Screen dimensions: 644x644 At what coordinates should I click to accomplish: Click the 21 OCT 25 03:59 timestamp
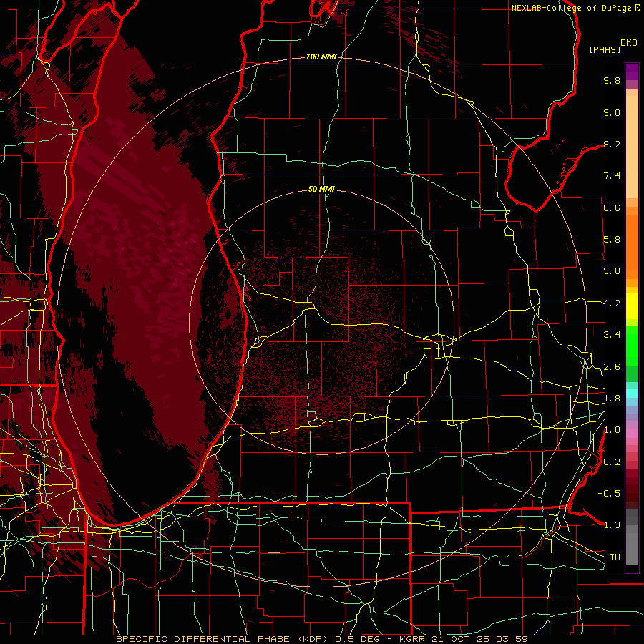(x=478, y=639)
